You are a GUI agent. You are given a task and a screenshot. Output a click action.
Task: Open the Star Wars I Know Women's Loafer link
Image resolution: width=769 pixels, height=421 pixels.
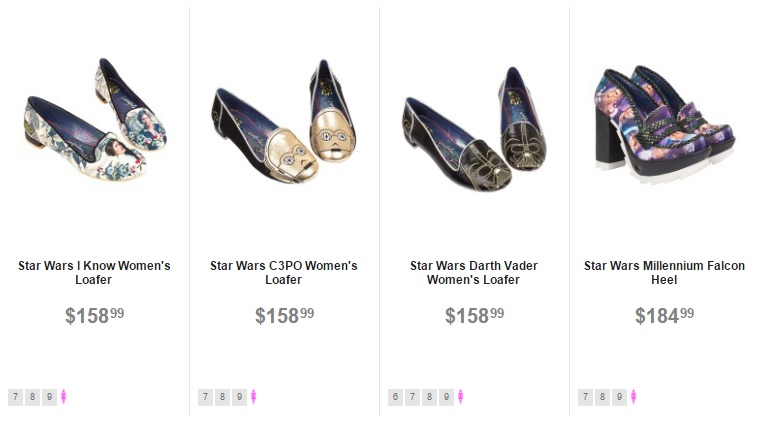[x=94, y=273]
